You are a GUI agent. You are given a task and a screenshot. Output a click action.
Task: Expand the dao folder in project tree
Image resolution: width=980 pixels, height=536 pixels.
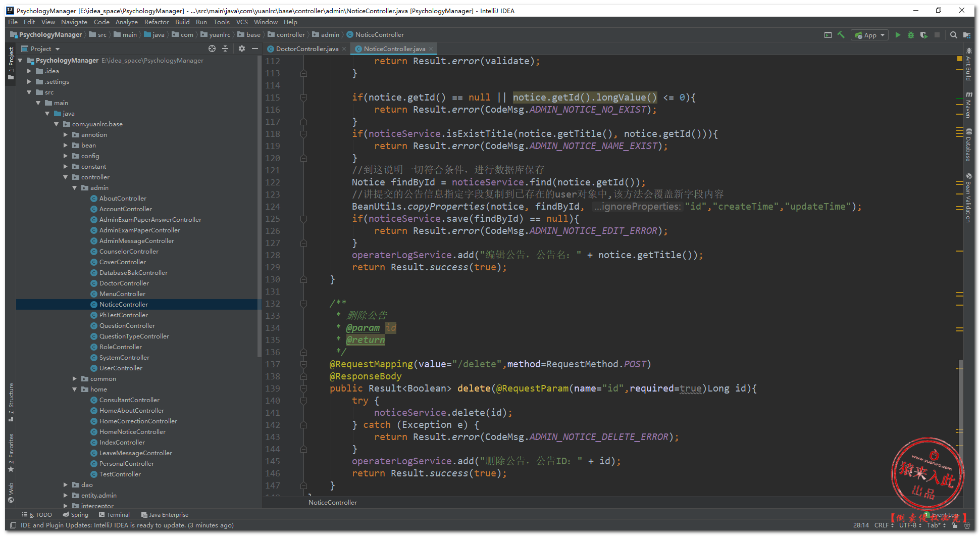[x=66, y=485]
